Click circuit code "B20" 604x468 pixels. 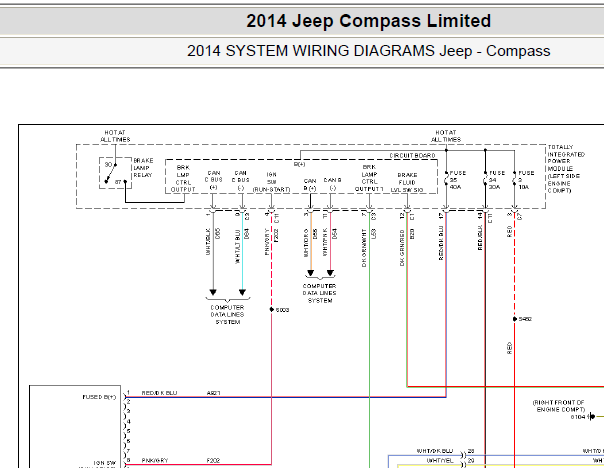pos(412,234)
